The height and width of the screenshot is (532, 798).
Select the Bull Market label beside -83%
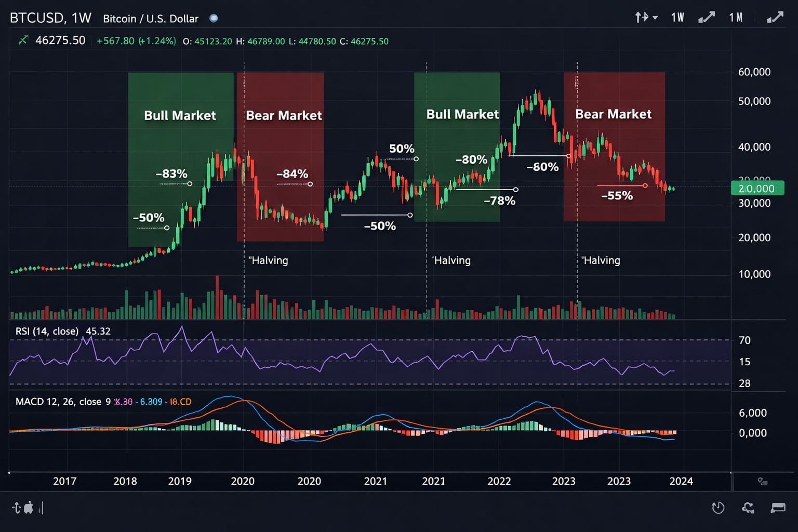point(180,115)
